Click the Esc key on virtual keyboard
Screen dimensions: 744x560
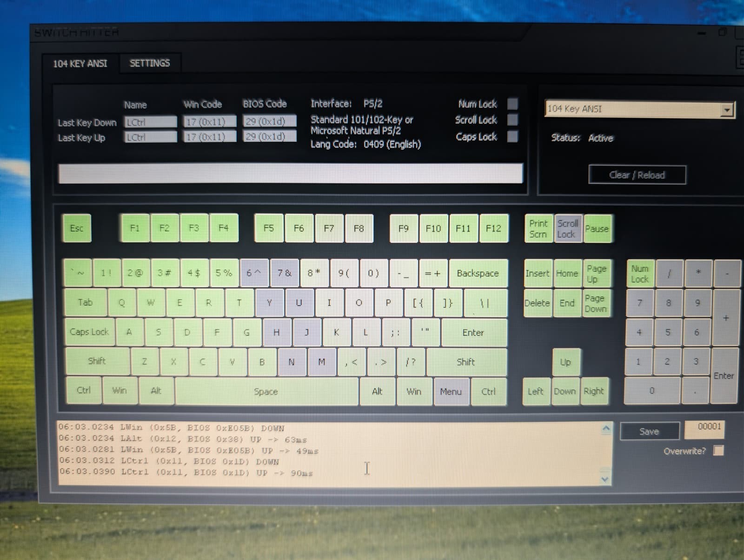pos(77,228)
